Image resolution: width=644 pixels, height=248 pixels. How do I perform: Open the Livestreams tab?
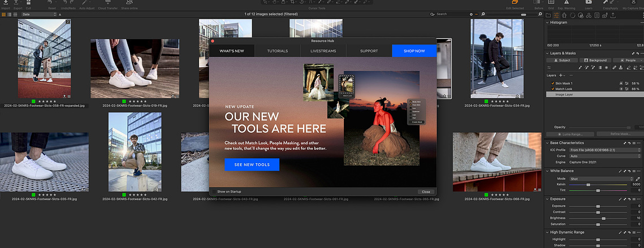(323, 51)
